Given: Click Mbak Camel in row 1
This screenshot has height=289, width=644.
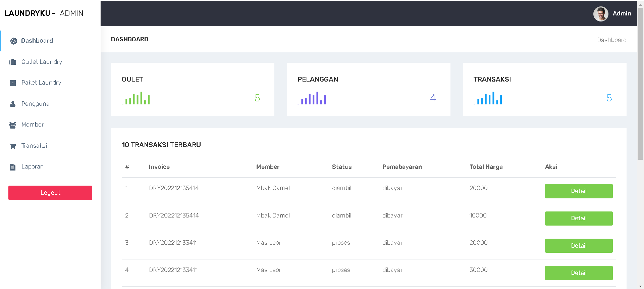Looking at the screenshot, I should (273, 188).
